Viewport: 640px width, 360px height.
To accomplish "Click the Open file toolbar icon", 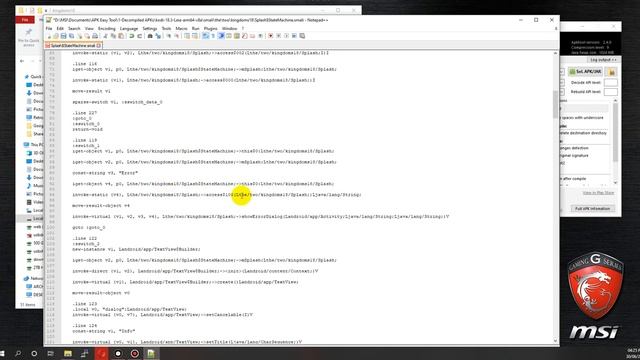I will click(56, 36).
